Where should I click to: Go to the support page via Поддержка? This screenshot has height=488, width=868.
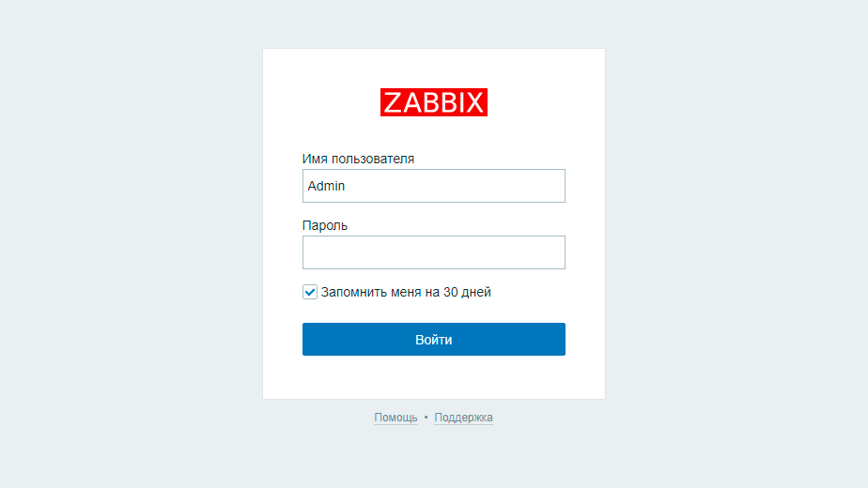coord(463,418)
